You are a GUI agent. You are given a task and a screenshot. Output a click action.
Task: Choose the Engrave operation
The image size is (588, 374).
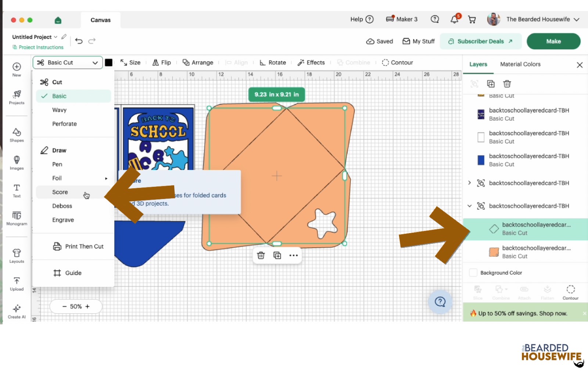(73, 220)
